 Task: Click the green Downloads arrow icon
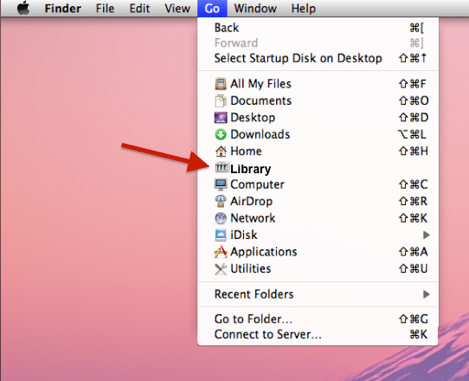(221, 134)
